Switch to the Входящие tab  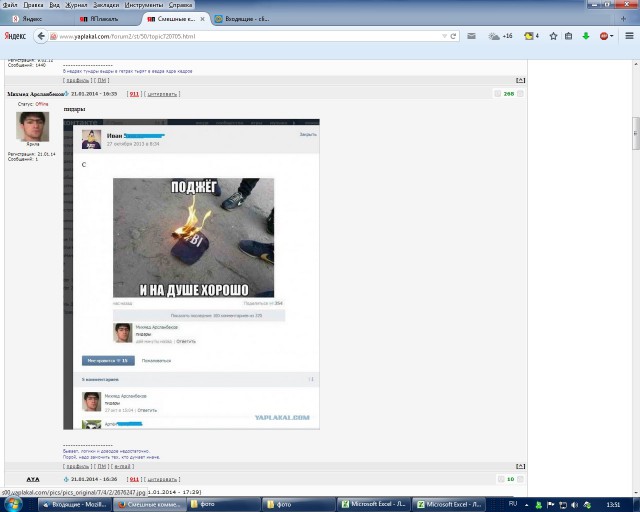[x=243, y=19]
